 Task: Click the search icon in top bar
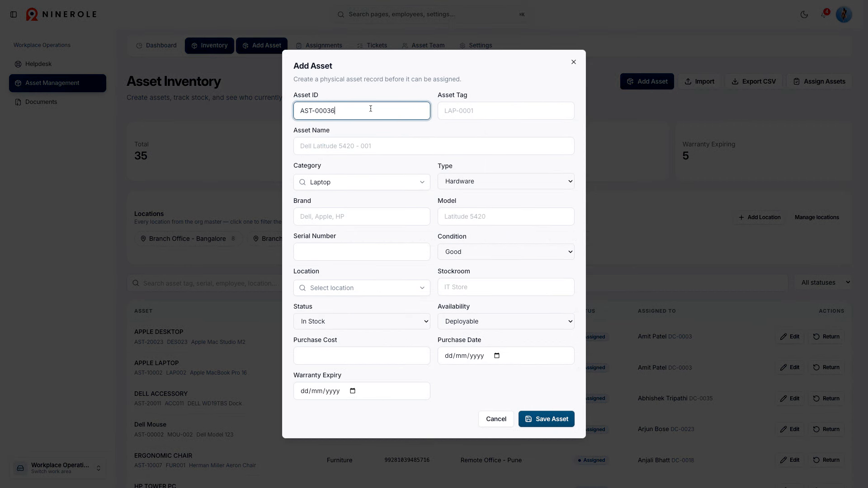pos(341,14)
